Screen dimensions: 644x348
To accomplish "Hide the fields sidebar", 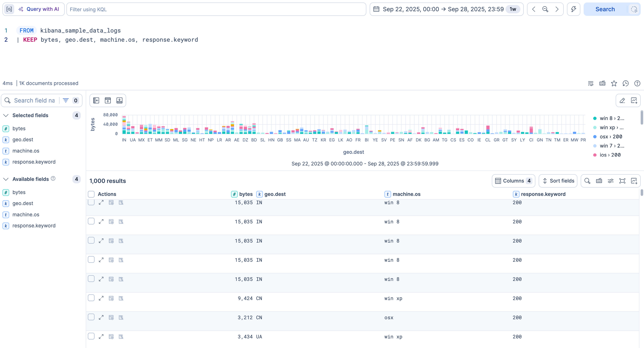I will [96, 100].
